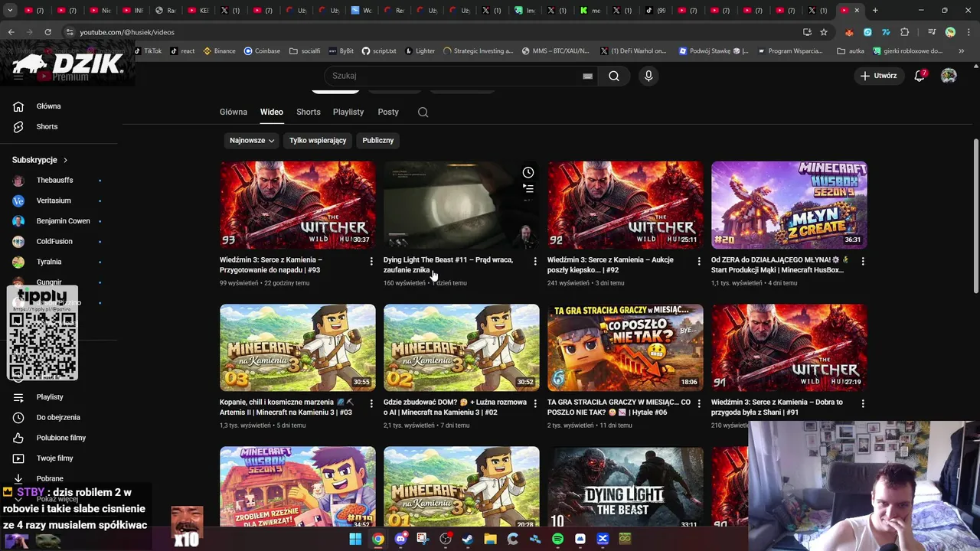Click the search magnifier button in YouTube header
The height and width of the screenshot is (551, 980).
pyautogui.click(x=614, y=76)
